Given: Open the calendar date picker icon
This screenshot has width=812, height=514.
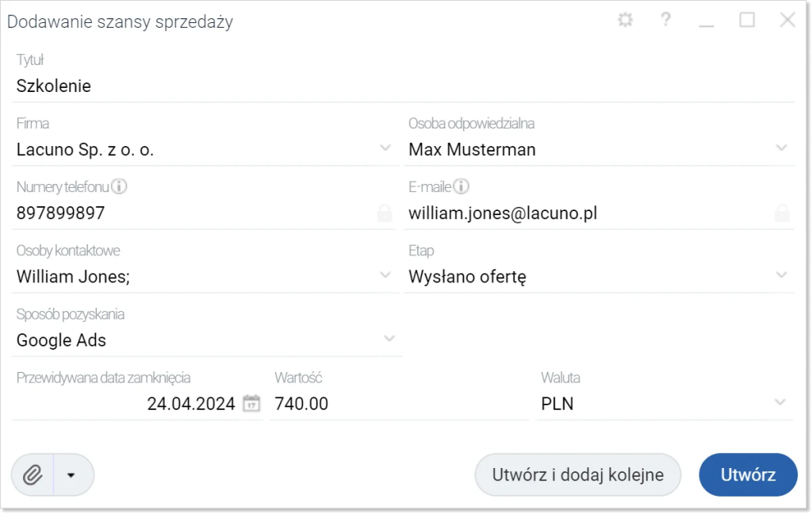Looking at the screenshot, I should click(251, 403).
